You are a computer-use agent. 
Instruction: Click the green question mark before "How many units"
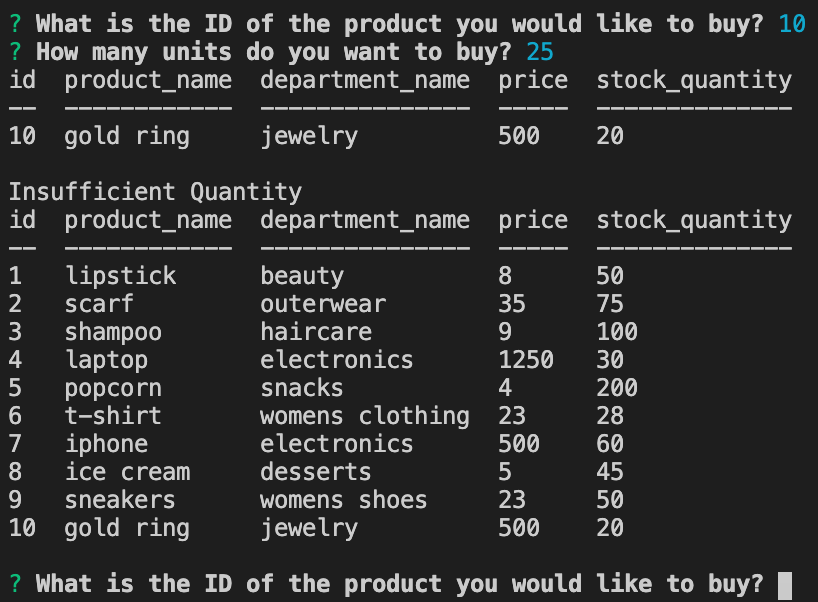pyautogui.click(x=15, y=52)
